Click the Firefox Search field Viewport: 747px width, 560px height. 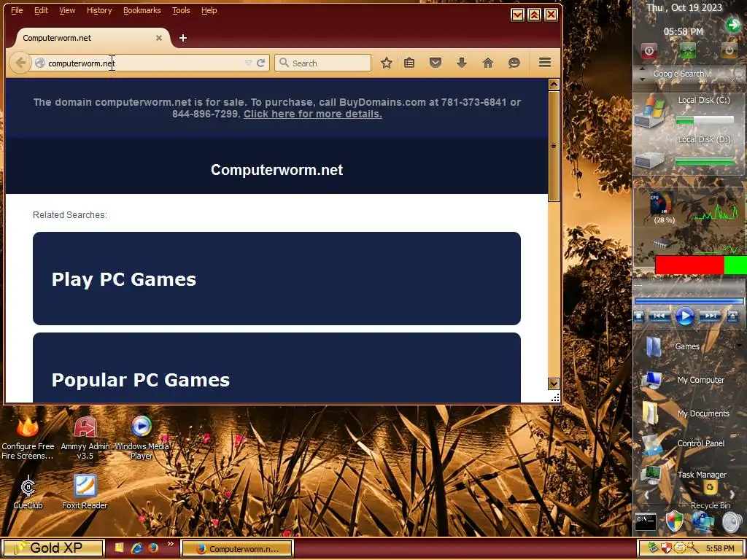point(322,63)
